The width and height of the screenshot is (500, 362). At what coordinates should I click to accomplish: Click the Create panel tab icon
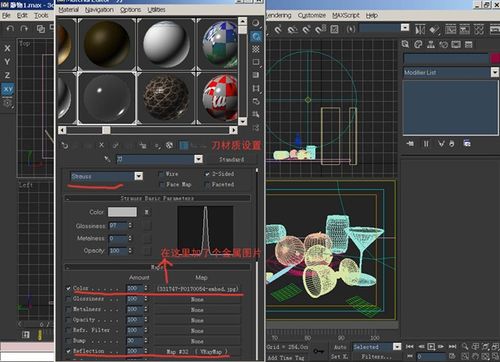click(405, 44)
